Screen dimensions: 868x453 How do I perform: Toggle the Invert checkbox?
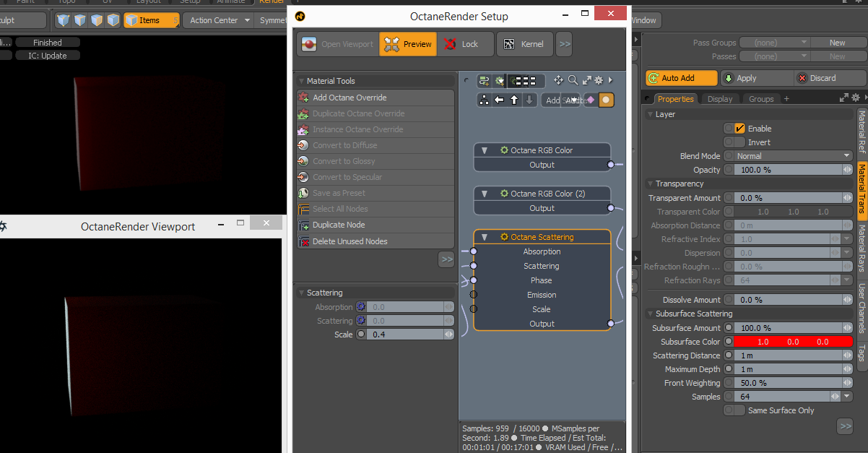(x=739, y=142)
